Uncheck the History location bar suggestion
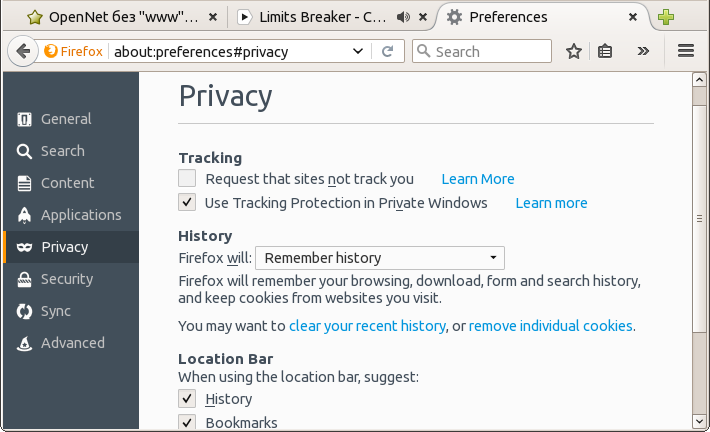 click(187, 399)
